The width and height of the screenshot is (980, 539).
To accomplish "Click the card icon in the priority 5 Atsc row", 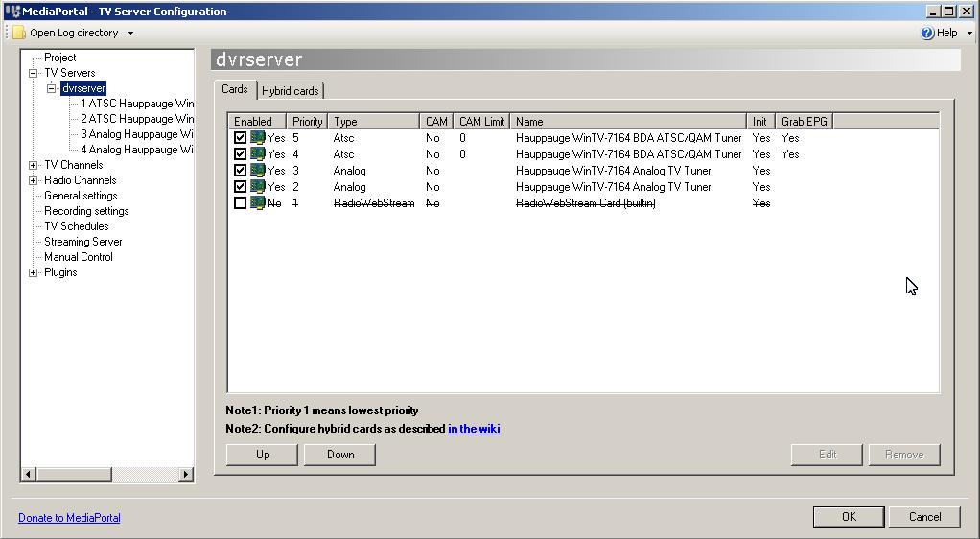I will [x=258, y=138].
